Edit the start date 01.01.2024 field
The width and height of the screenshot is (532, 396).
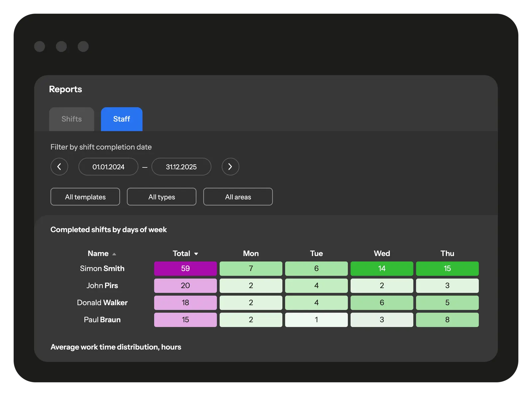point(108,167)
